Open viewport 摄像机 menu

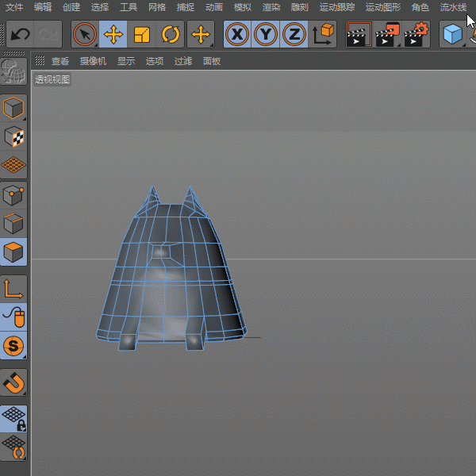click(x=93, y=61)
